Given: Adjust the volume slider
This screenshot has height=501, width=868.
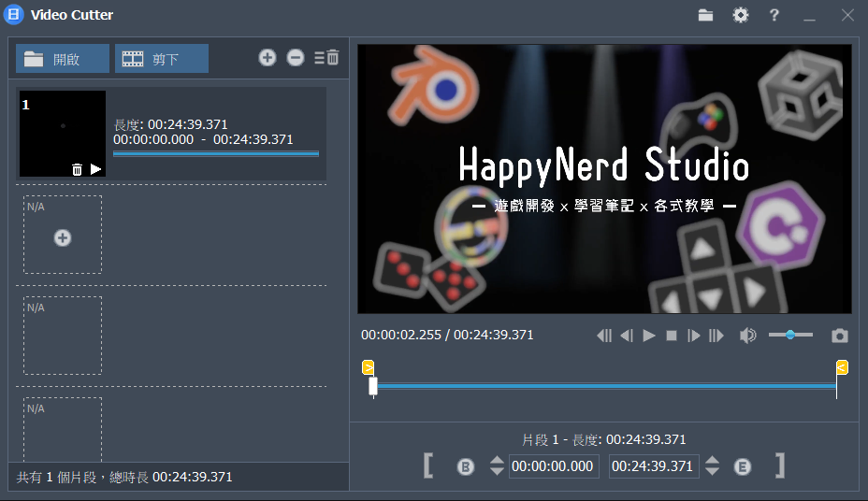Looking at the screenshot, I should pos(790,335).
